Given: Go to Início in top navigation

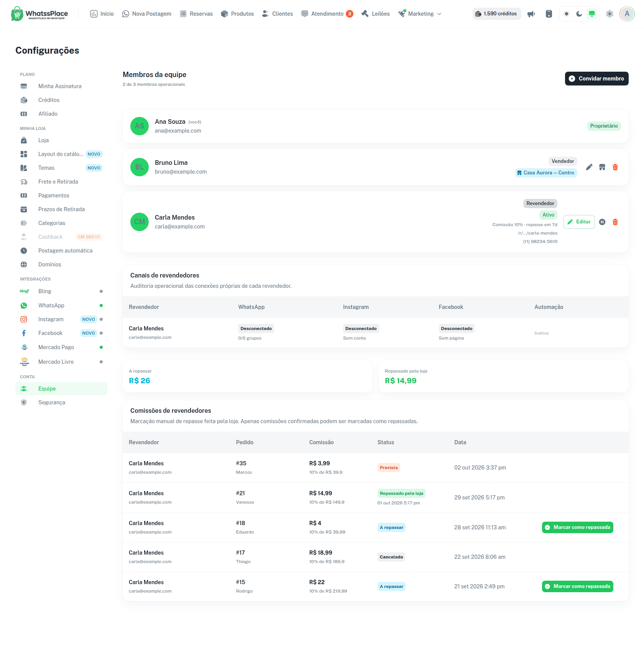Looking at the screenshot, I should [x=102, y=14].
